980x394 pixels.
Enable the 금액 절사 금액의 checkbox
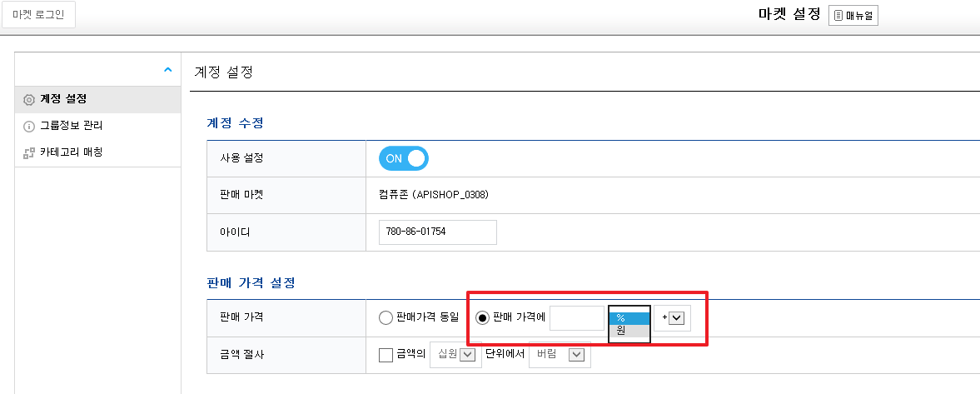coord(386,355)
